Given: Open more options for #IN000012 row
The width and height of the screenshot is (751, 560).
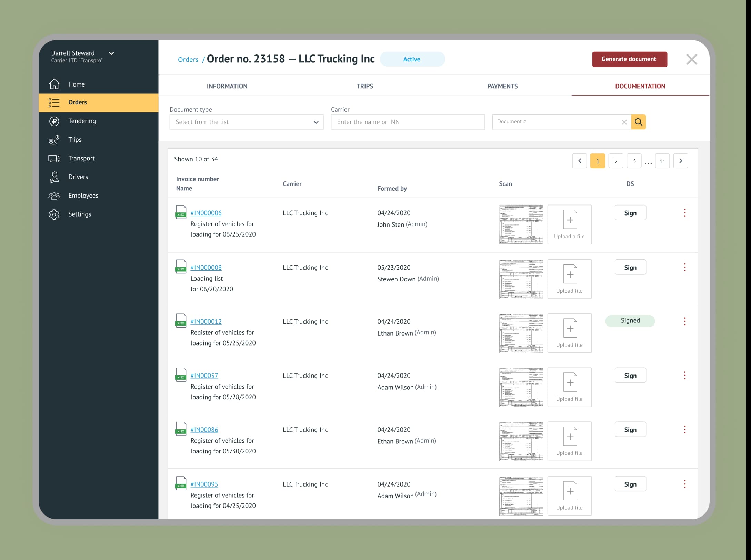Looking at the screenshot, I should [x=685, y=321].
